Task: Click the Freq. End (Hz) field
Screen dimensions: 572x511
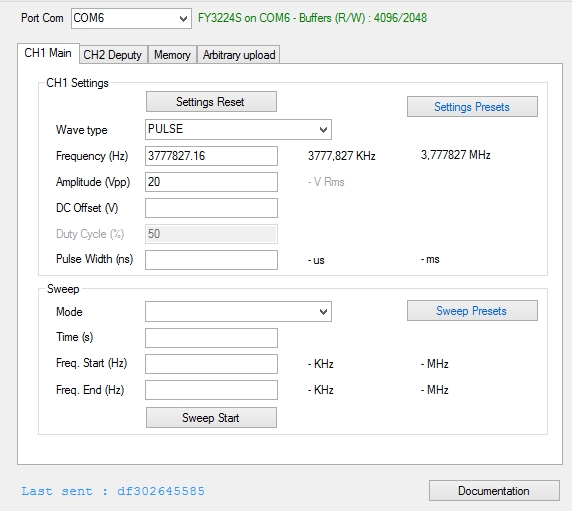Action: pos(211,390)
